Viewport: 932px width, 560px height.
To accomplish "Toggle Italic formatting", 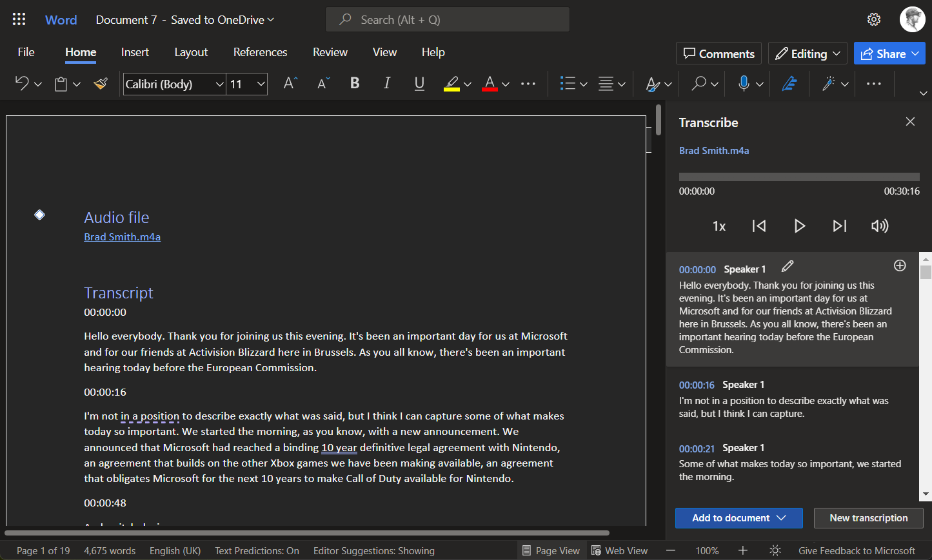I will [387, 83].
